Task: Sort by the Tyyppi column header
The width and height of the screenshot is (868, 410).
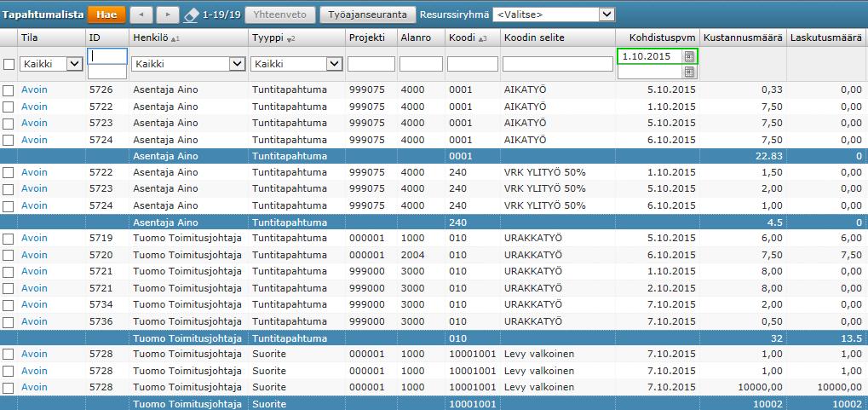Action: [269, 38]
